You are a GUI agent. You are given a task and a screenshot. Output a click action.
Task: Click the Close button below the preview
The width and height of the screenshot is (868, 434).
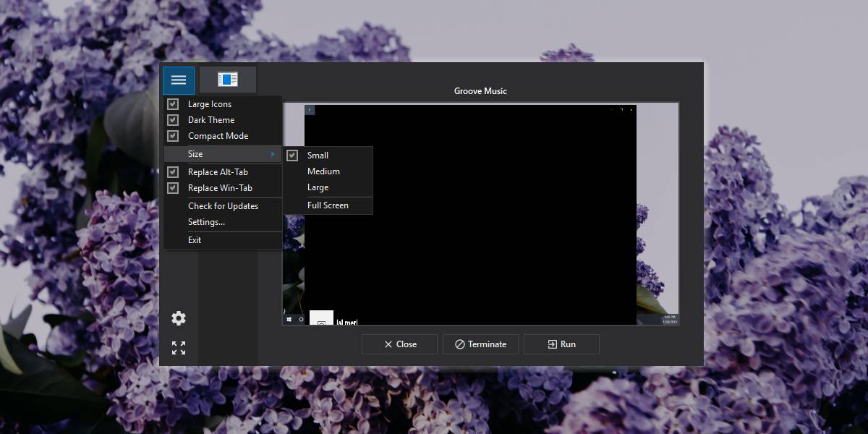pos(399,344)
